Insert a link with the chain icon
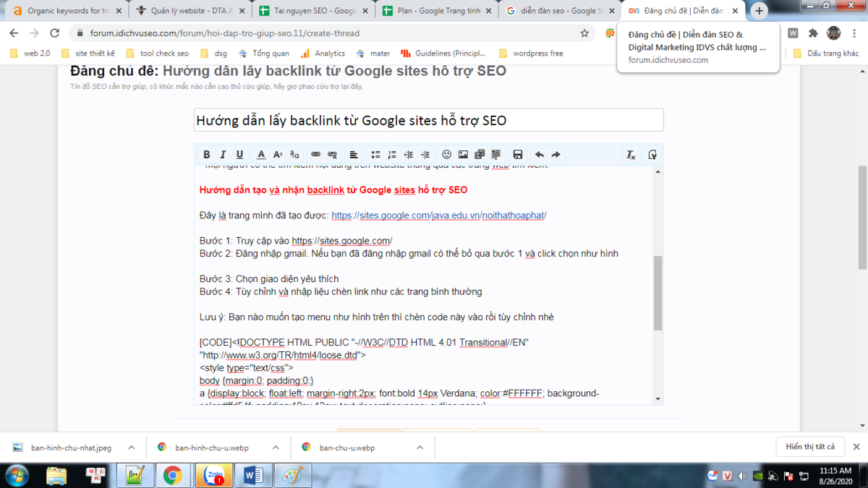 (316, 155)
